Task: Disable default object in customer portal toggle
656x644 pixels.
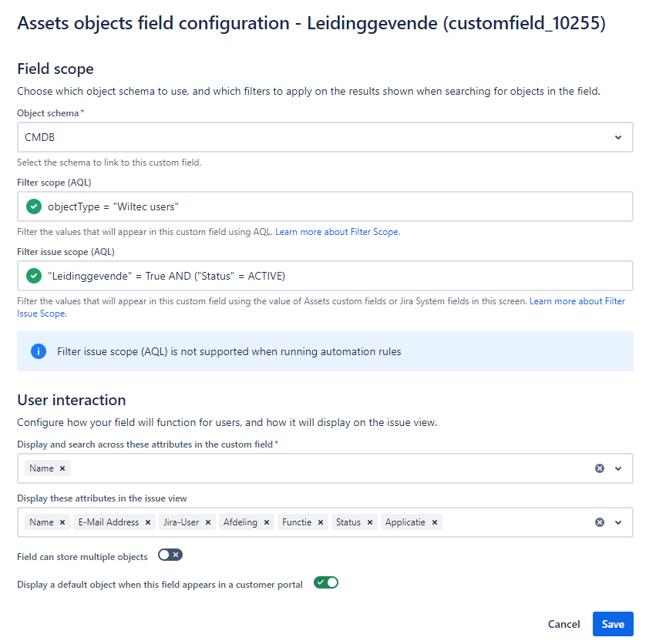Action: (326, 583)
